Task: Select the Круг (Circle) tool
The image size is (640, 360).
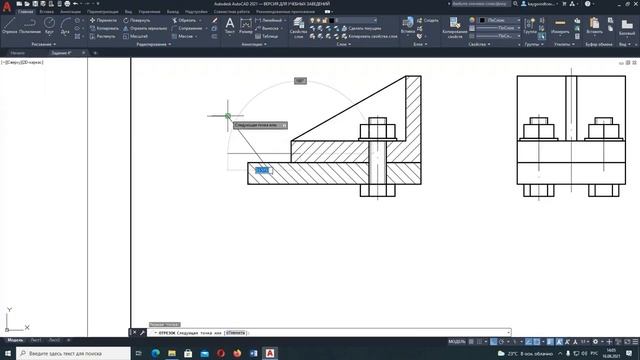Action: (49, 25)
